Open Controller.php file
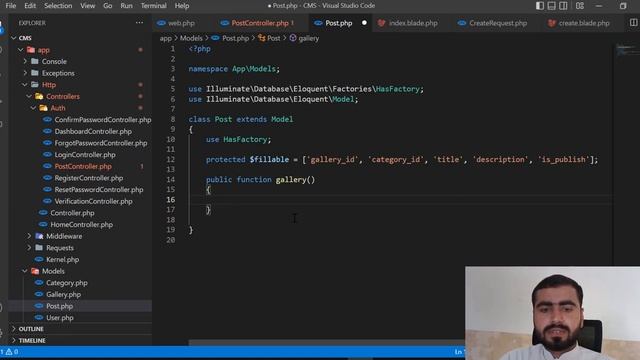 [72, 213]
